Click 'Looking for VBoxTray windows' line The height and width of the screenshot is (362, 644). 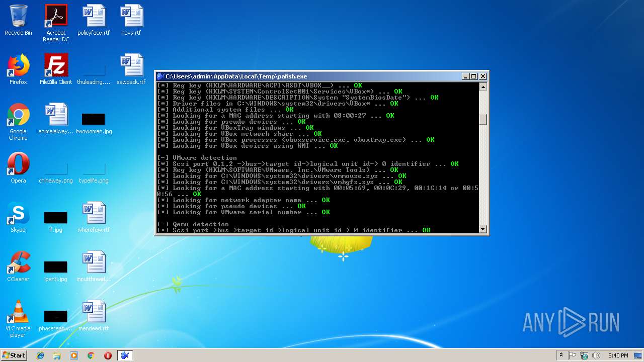(x=235, y=128)
